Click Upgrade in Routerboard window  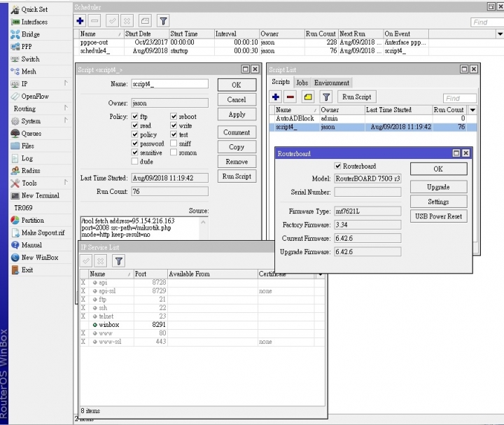click(x=438, y=187)
